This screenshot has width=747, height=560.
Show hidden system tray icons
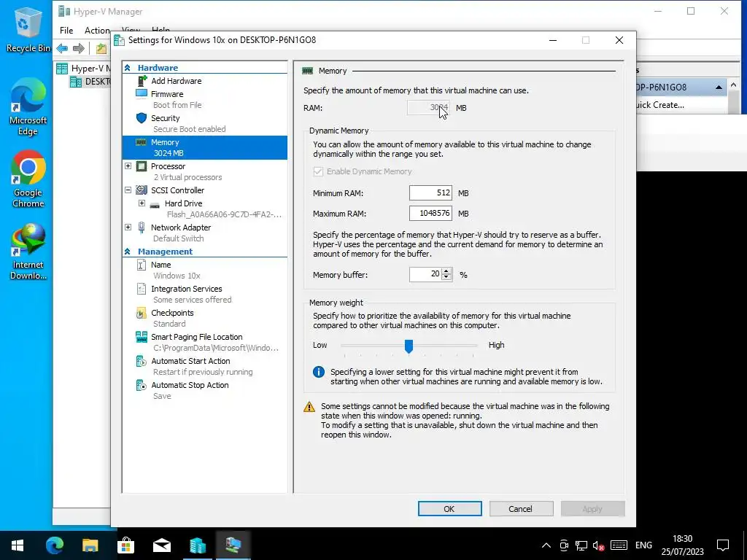pos(546,545)
